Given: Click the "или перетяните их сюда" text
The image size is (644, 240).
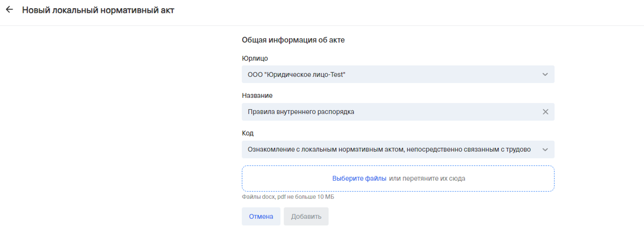Looking at the screenshot, I should [x=427, y=179].
